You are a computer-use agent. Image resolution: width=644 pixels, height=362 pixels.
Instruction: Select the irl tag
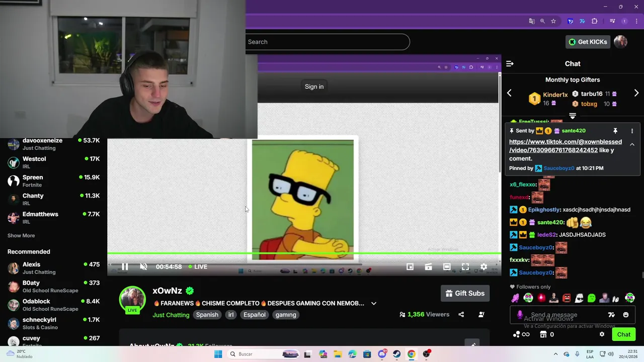pyautogui.click(x=231, y=315)
